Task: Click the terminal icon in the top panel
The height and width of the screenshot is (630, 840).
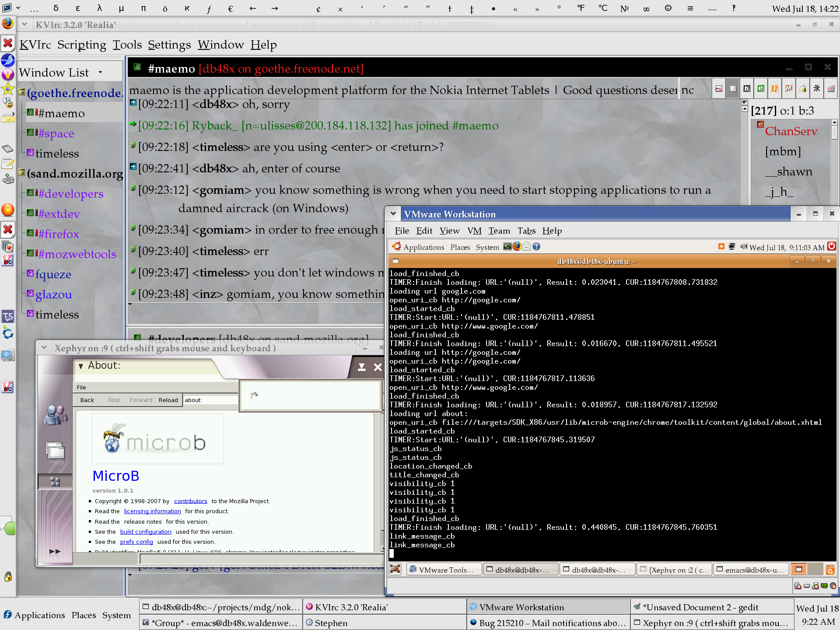Action: [7, 8]
